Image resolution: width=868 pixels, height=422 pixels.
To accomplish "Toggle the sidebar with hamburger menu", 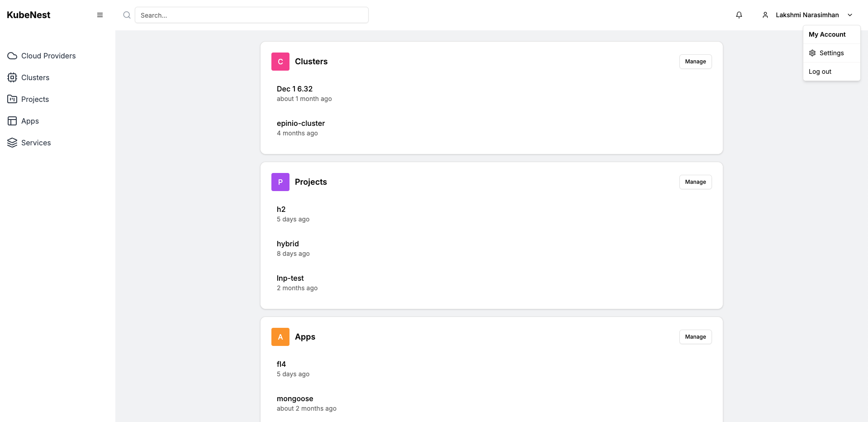I will [x=100, y=15].
